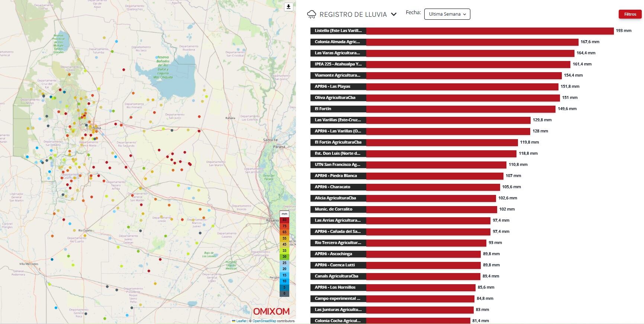Image resolution: width=644 pixels, height=324 pixels.
Task: Download the map using the download icon
Action: pos(289,7)
